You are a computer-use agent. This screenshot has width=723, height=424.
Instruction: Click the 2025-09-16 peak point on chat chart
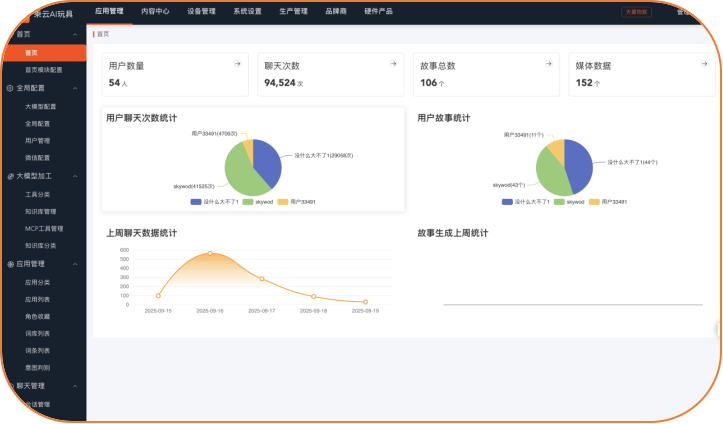[210, 253]
